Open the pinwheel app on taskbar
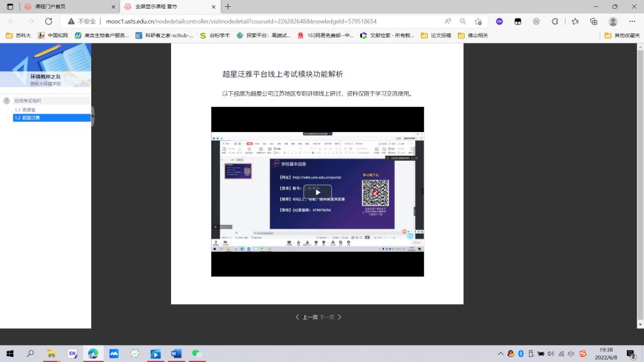 pos(135,353)
